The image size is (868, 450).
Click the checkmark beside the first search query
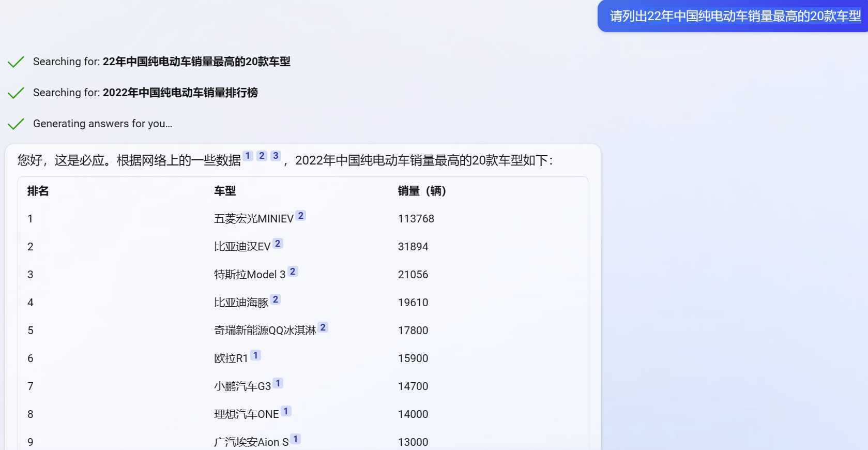pos(16,62)
